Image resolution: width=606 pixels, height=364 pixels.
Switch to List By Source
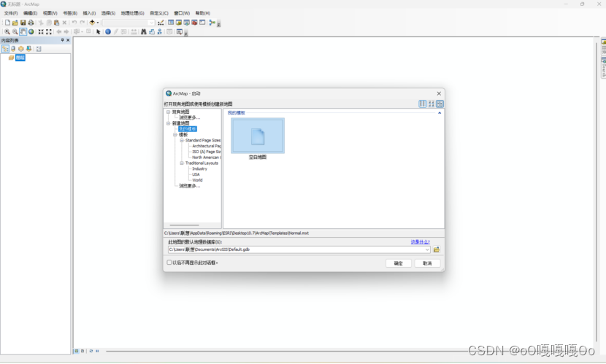(13, 49)
